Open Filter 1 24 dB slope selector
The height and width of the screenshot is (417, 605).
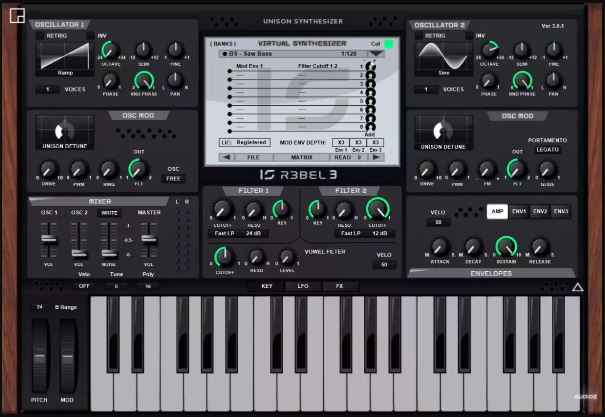253,233
